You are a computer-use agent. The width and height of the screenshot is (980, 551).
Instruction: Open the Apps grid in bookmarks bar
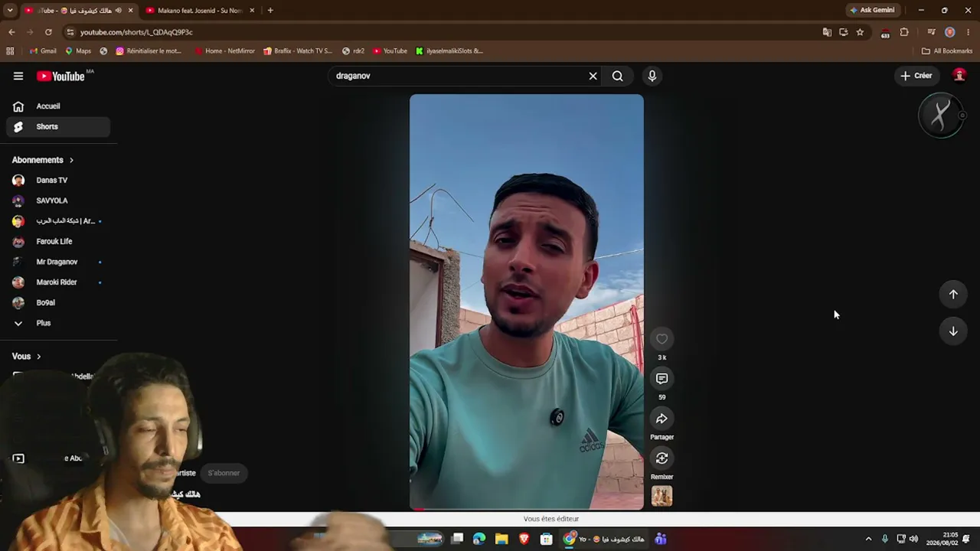click(x=10, y=51)
